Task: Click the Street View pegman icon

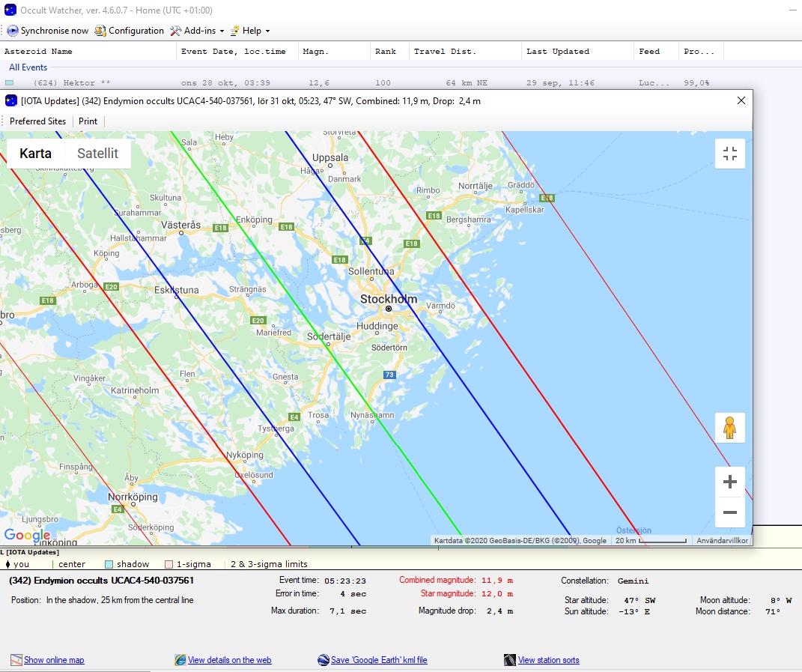Action: coord(729,428)
